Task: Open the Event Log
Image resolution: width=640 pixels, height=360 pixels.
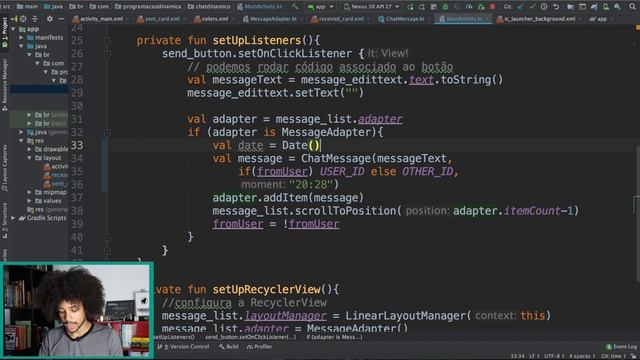Action: [621, 347]
